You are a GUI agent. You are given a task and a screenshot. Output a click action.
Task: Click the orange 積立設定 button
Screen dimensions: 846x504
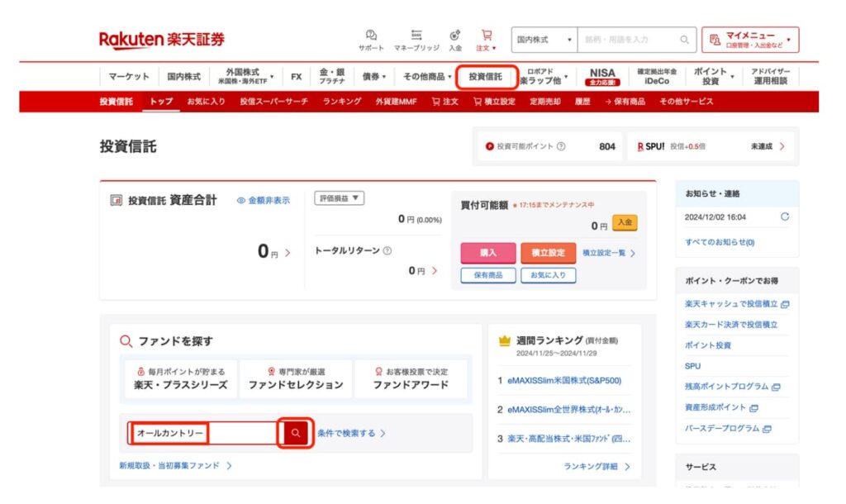click(549, 253)
